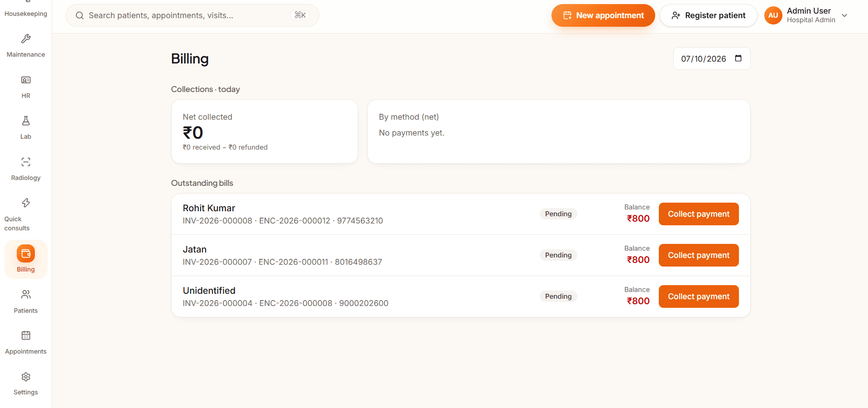This screenshot has height=408, width=868.
Task: Open the Housekeeping sidebar item
Action: (x=26, y=10)
